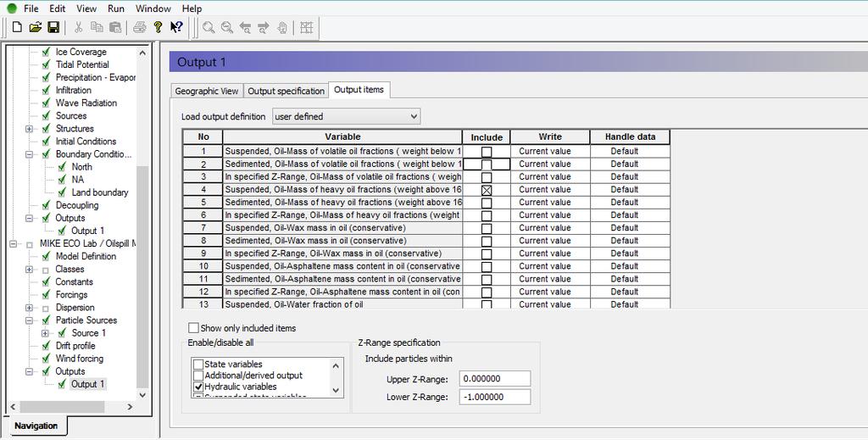Screen dimensions: 868x440
Task: Enable Include checkbox for row 3
Action: tap(487, 177)
